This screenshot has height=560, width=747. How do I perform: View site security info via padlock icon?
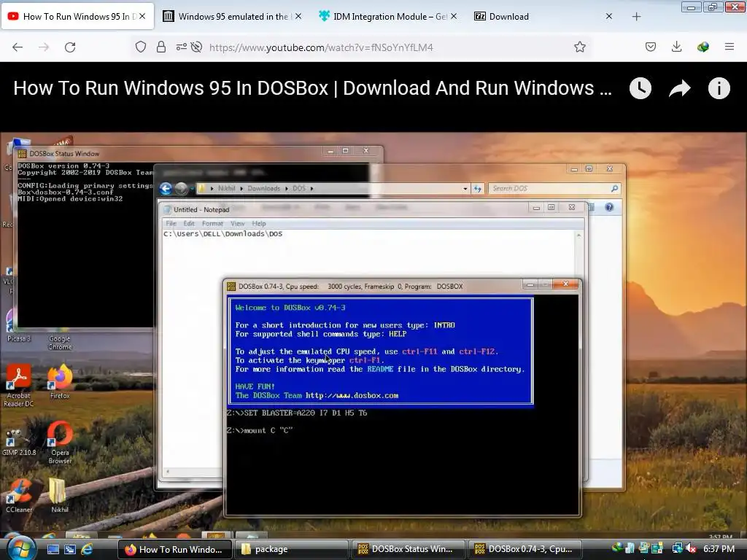coord(161,47)
